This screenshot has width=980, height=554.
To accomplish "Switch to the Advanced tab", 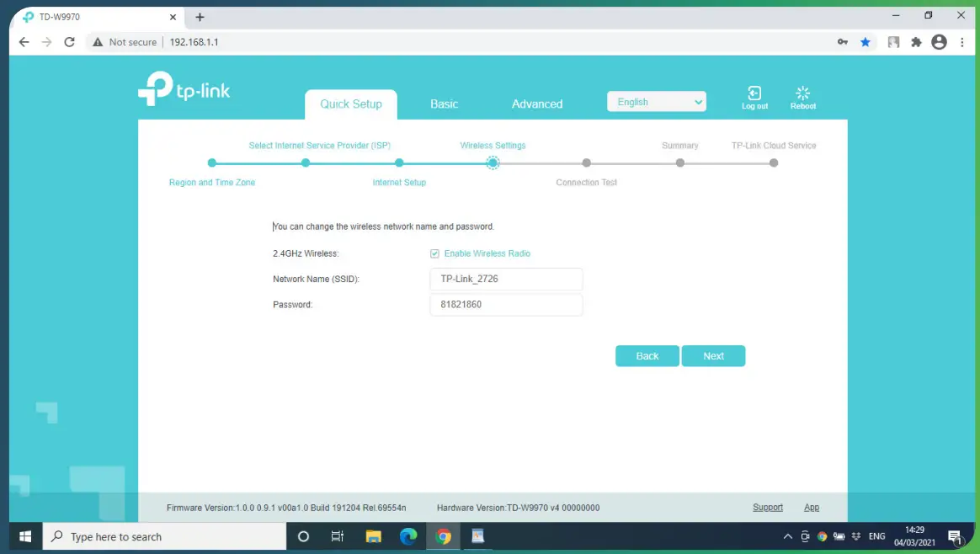I will [x=537, y=104].
